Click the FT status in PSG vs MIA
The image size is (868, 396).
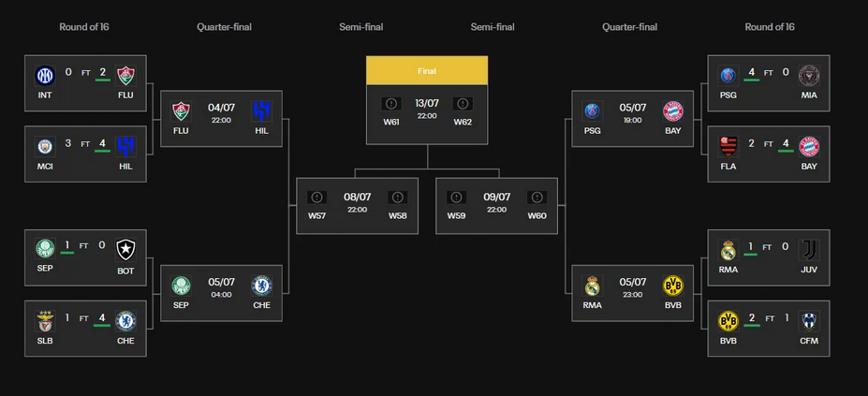click(x=769, y=73)
